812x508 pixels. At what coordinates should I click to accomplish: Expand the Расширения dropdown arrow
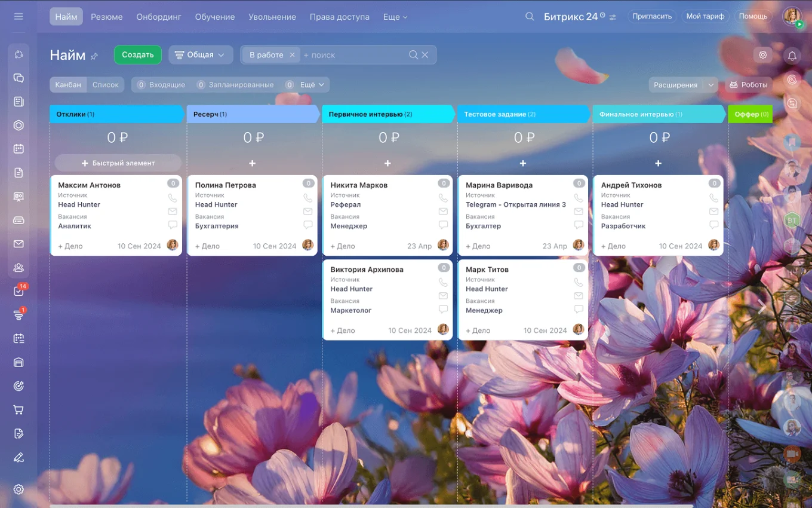click(x=710, y=85)
